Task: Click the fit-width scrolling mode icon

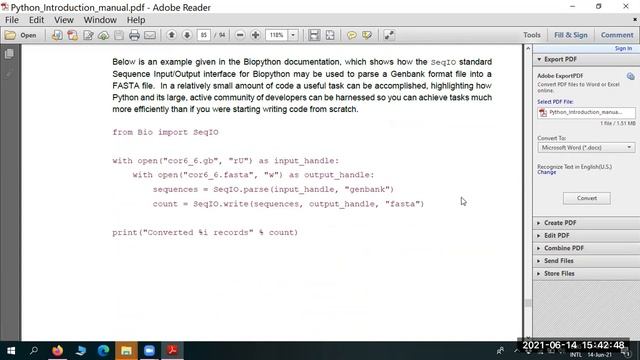Action: [x=314, y=35]
